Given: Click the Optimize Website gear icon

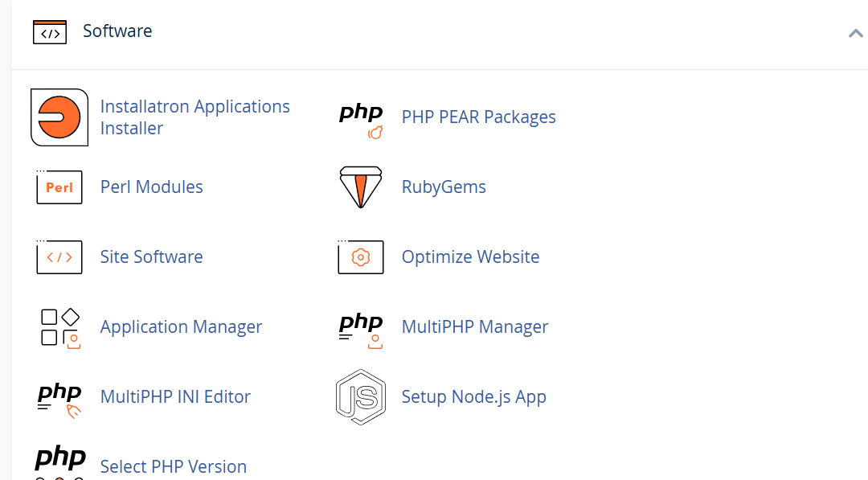Looking at the screenshot, I should 360,257.
